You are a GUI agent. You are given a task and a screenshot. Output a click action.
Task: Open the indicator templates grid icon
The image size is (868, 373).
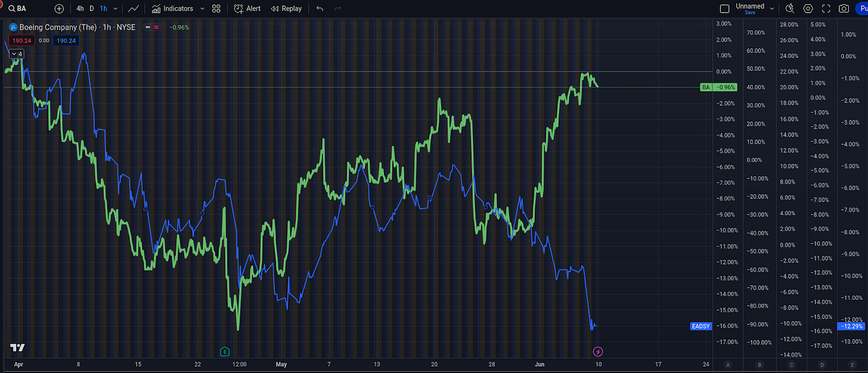[x=216, y=8]
